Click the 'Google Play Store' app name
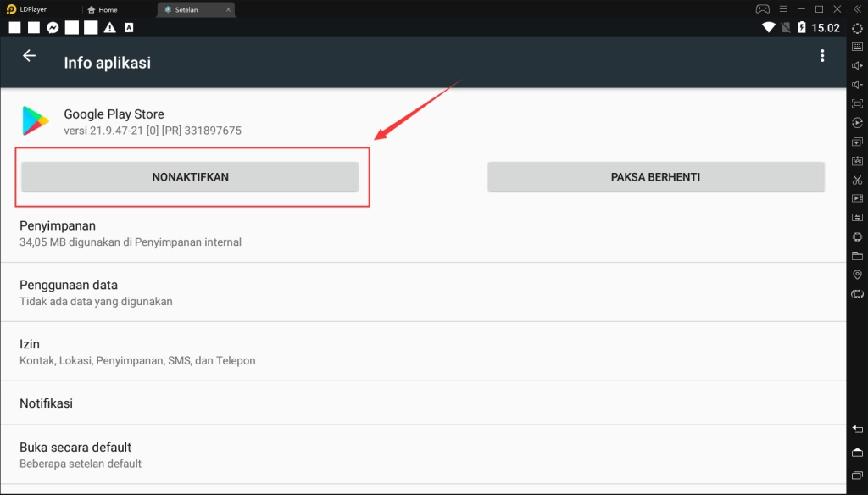 tap(114, 114)
